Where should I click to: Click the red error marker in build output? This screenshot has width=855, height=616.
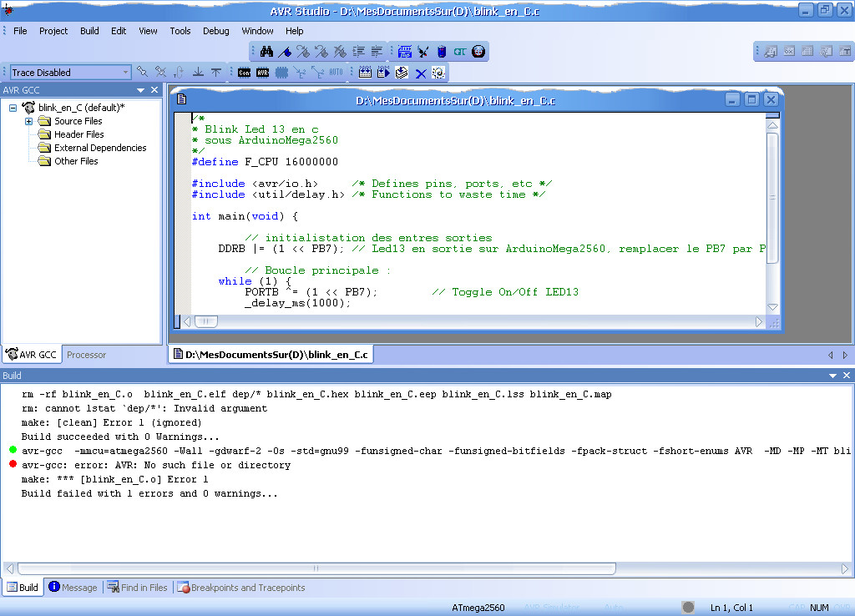click(x=13, y=465)
